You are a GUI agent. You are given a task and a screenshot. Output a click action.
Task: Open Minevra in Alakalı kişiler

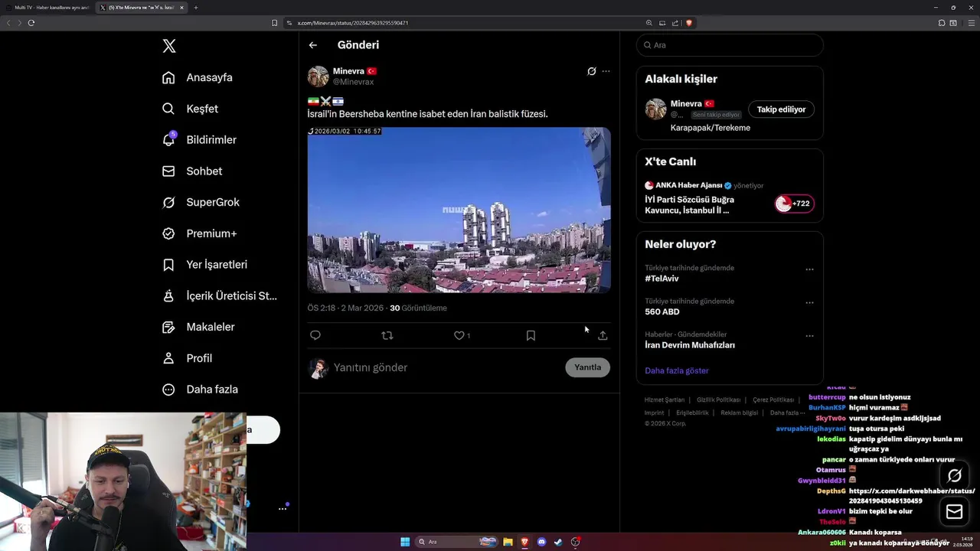tap(686, 103)
